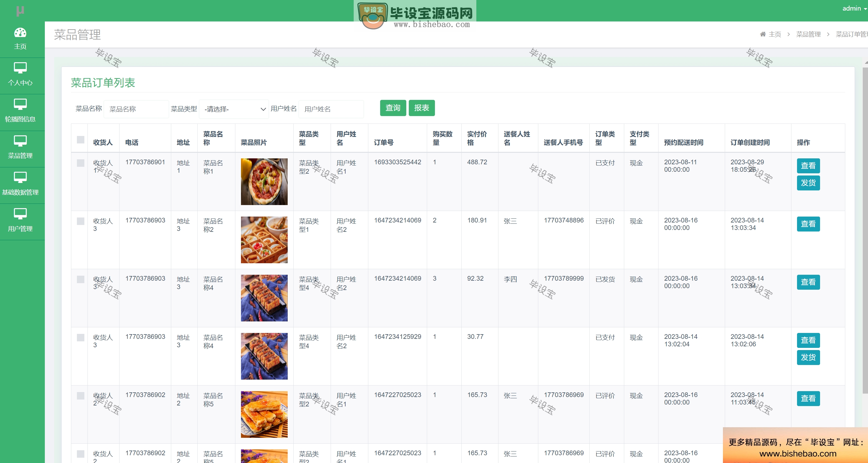Click the vertical page scrollbar

point(865,230)
